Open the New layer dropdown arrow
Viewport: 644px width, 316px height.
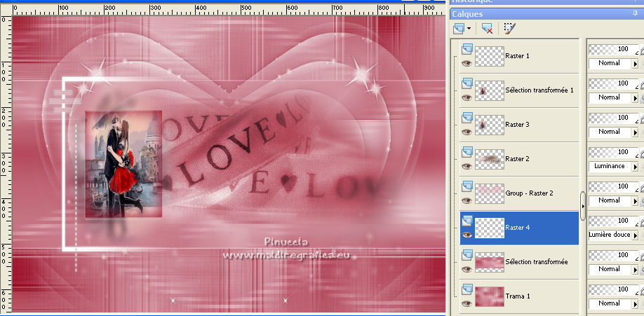469,29
